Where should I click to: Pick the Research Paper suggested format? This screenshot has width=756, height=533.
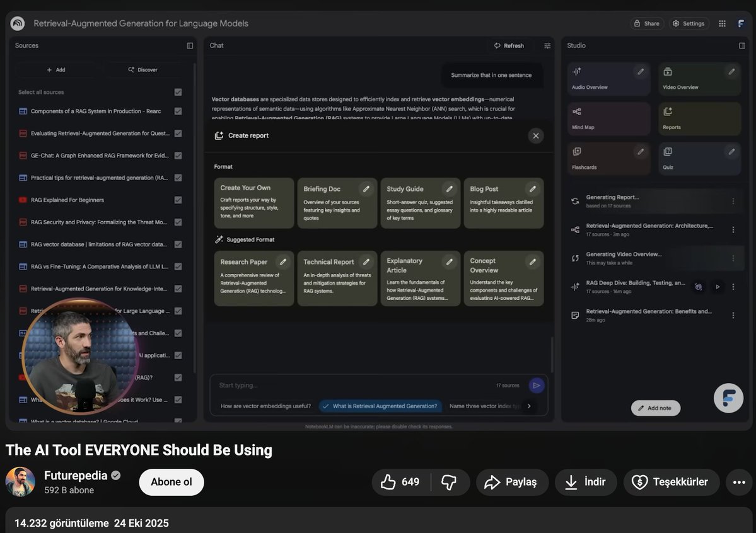point(253,278)
